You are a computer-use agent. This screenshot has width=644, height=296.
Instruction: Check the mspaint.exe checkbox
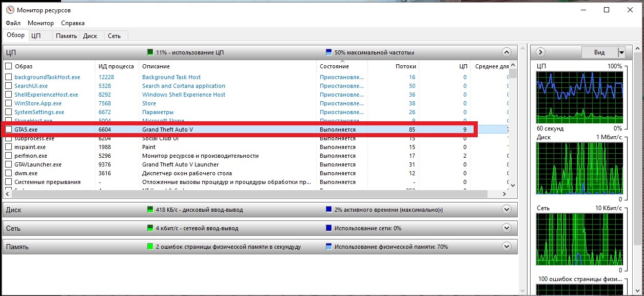coord(8,147)
